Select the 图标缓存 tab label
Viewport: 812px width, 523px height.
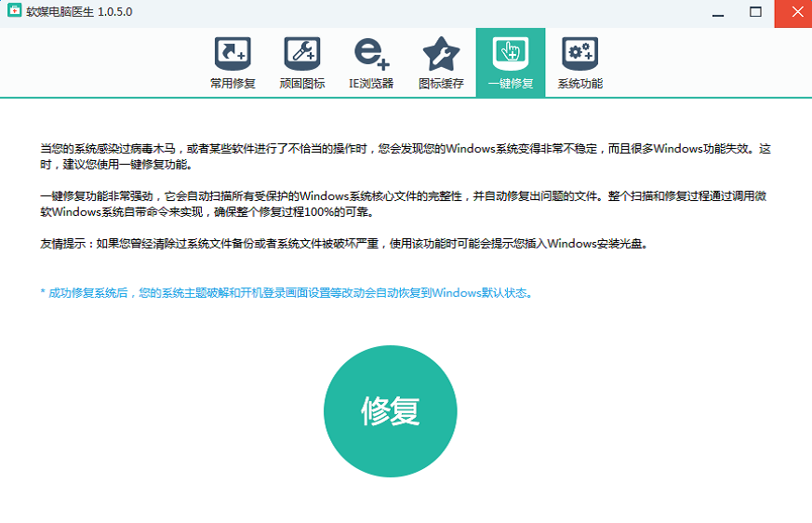coord(441,84)
